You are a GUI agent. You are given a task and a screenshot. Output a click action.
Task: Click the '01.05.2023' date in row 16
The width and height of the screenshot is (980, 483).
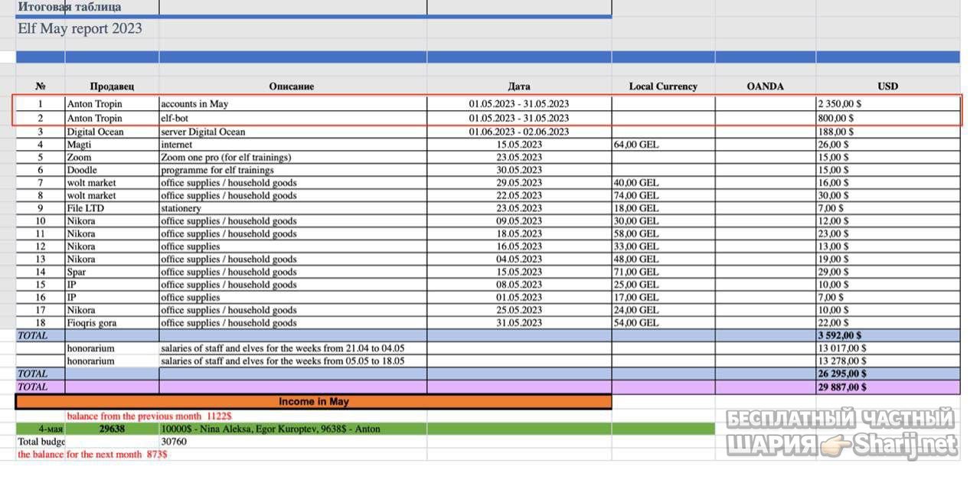coord(519,297)
